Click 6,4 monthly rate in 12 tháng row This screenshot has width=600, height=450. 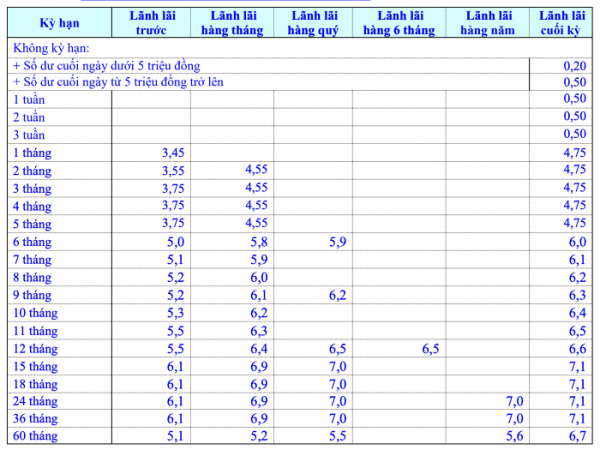(259, 349)
